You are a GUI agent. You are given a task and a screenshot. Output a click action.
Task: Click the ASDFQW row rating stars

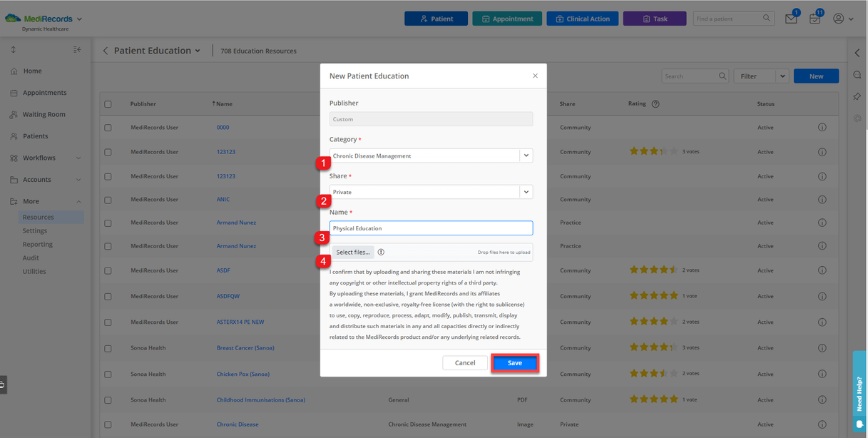pyautogui.click(x=653, y=295)
